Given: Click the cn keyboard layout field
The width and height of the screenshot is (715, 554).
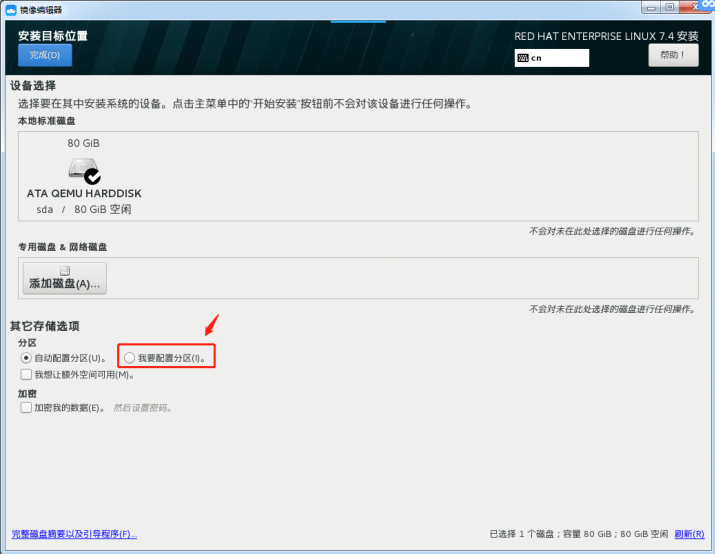Looking at the screenshot, I should tap(552, 58).
